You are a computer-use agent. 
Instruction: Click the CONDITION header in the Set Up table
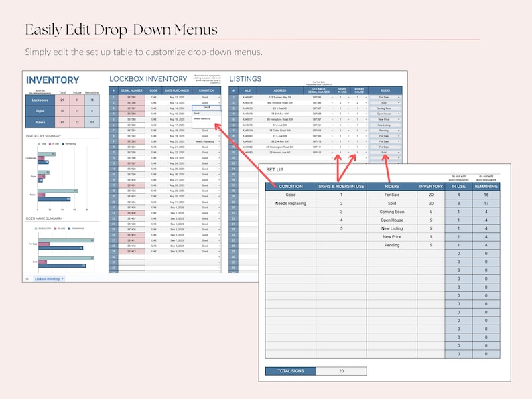pyautogui.click(x=290, y=187)
